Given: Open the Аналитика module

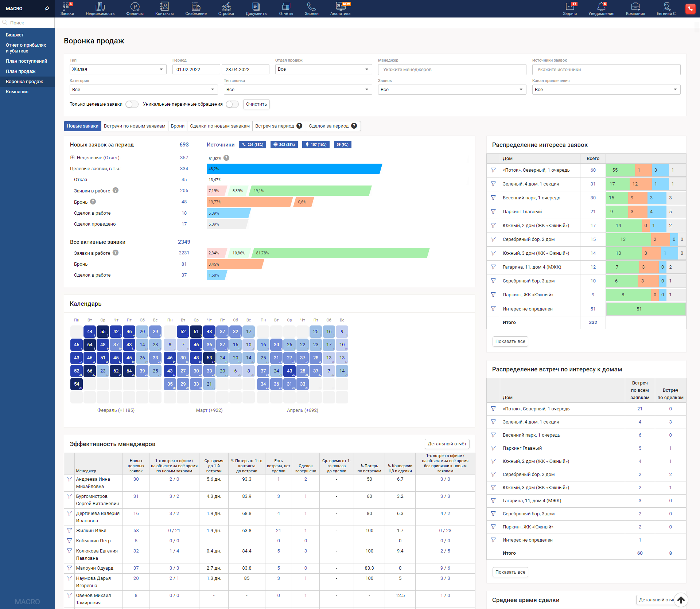Looking at the screenshot, I should click(x=340, y=9).
